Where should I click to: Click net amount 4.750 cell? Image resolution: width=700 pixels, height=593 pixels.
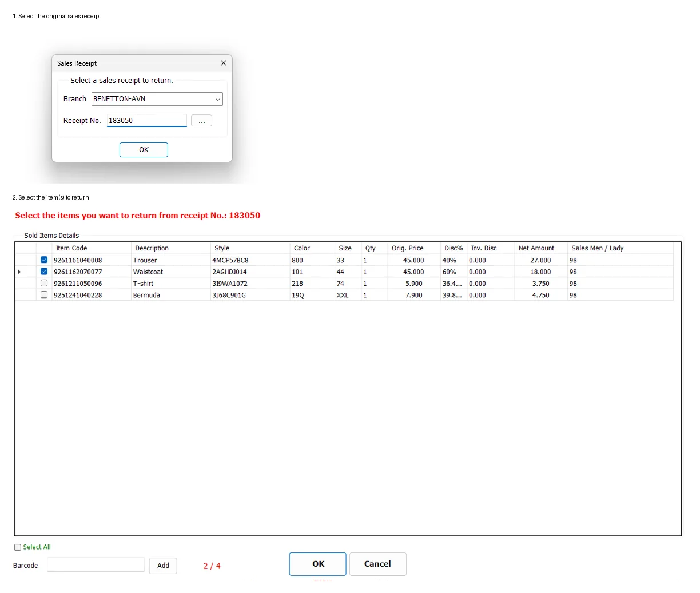(x=541, y=295)
